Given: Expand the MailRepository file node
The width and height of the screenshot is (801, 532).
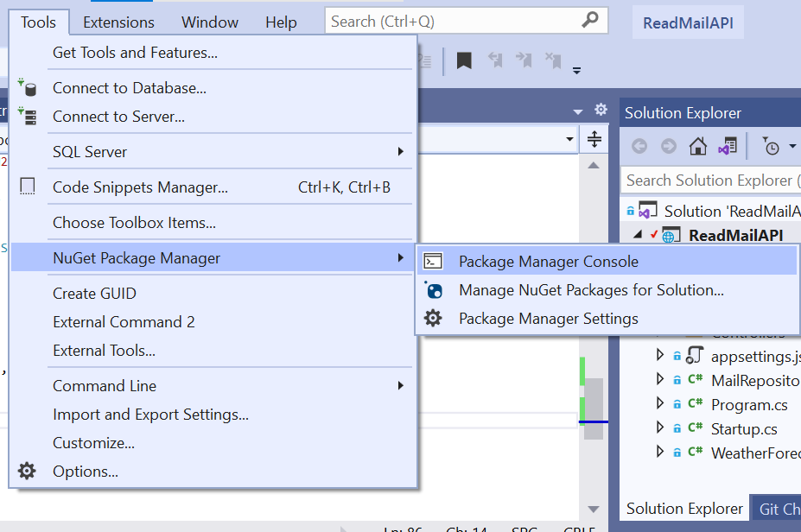Looking at the screenshot, I should tap(660, 379).
